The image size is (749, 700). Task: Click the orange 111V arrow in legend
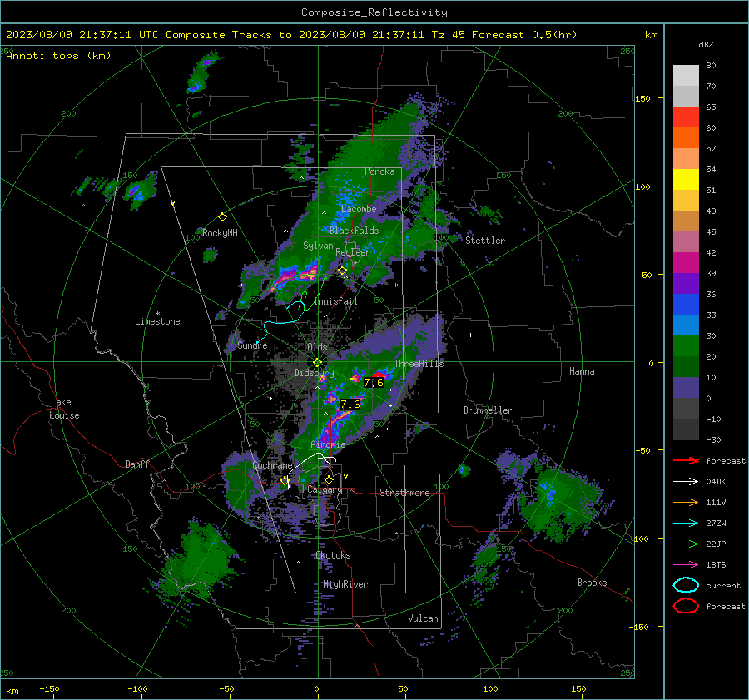pyautogui.click(x=686, y=502)
